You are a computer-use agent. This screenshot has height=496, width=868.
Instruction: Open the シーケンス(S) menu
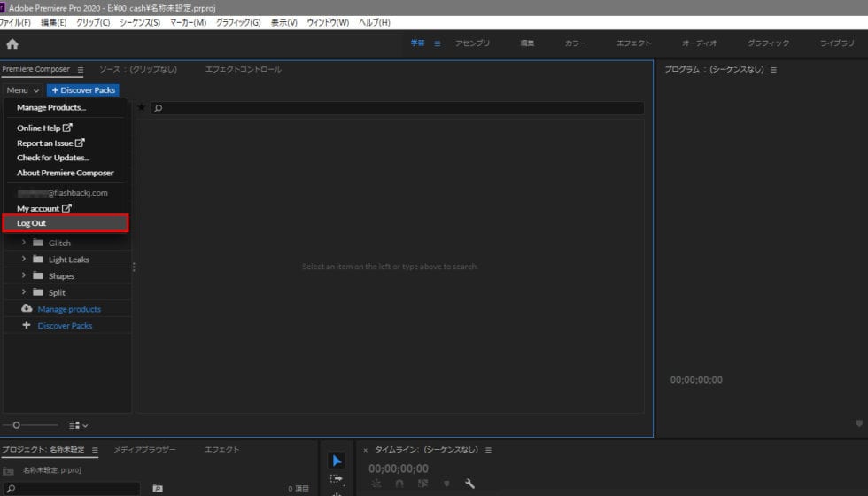pos(140,23)
